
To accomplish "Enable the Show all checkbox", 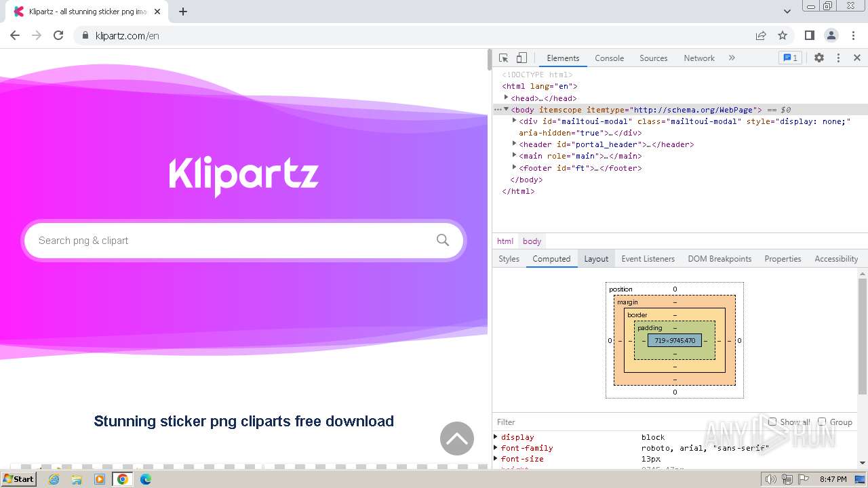I will 772,422.
